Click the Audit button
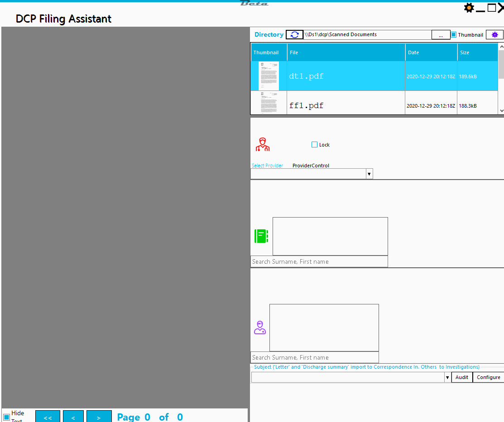The image size is (504, 422). 462,377
